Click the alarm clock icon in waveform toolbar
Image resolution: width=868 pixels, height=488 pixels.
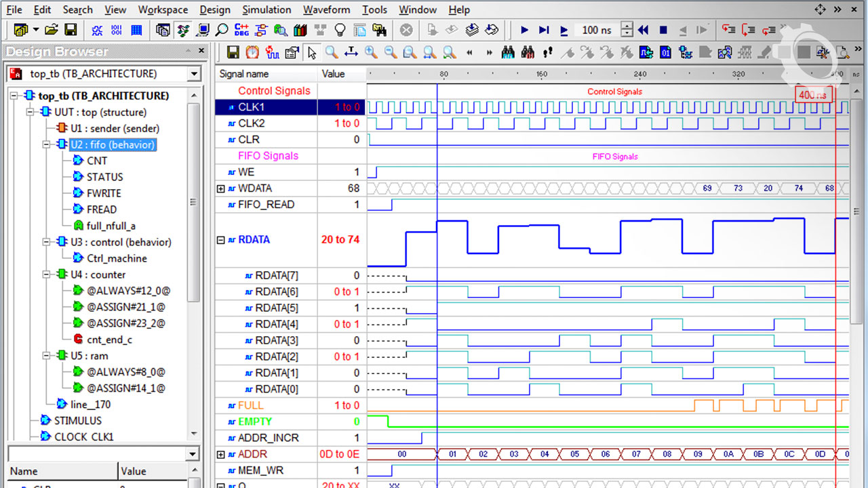point(252,52)
